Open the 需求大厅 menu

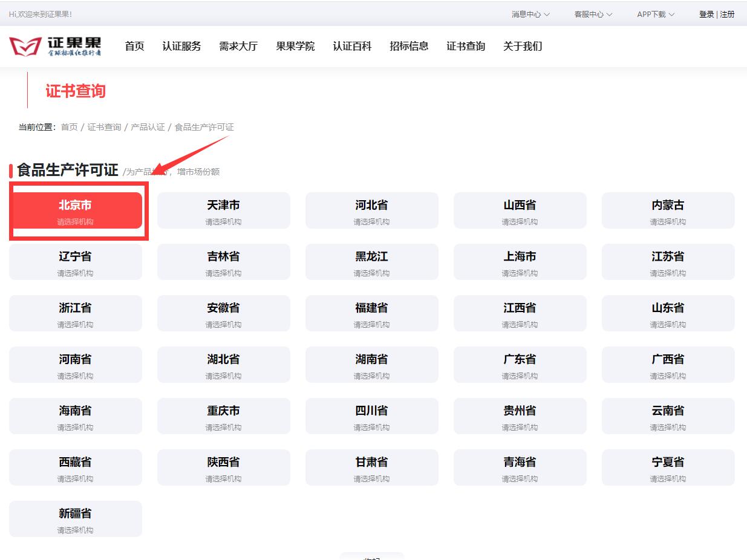(x=238, y=46)
